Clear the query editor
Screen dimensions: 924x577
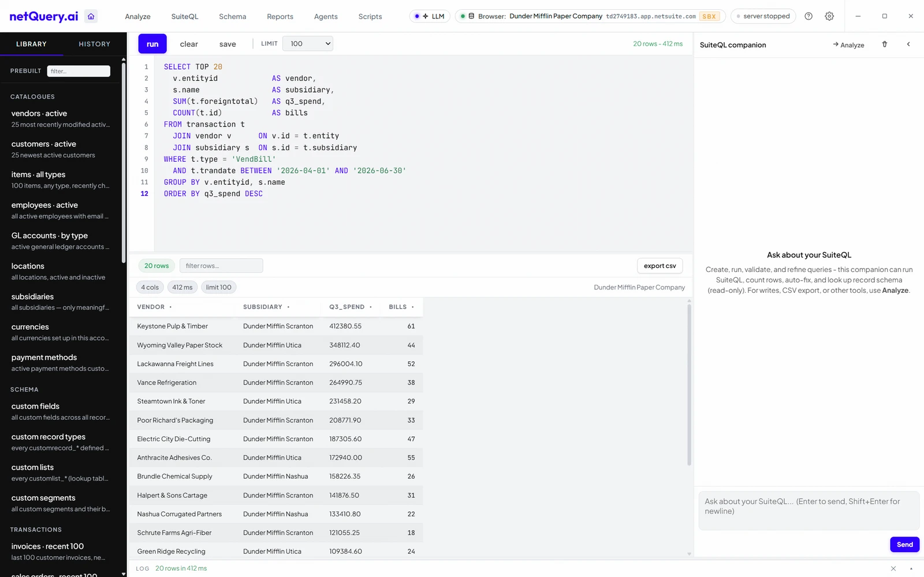189,44
